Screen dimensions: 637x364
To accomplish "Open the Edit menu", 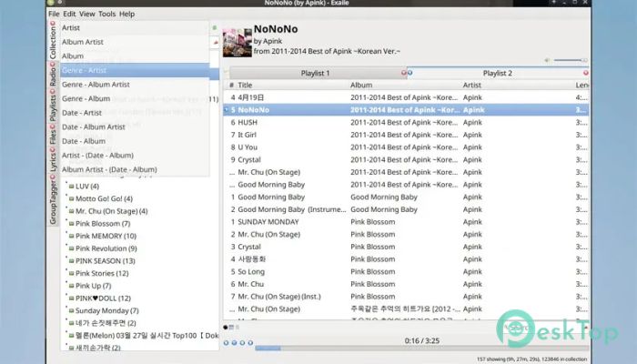I will pyautogui.click(x=69, y=14).
